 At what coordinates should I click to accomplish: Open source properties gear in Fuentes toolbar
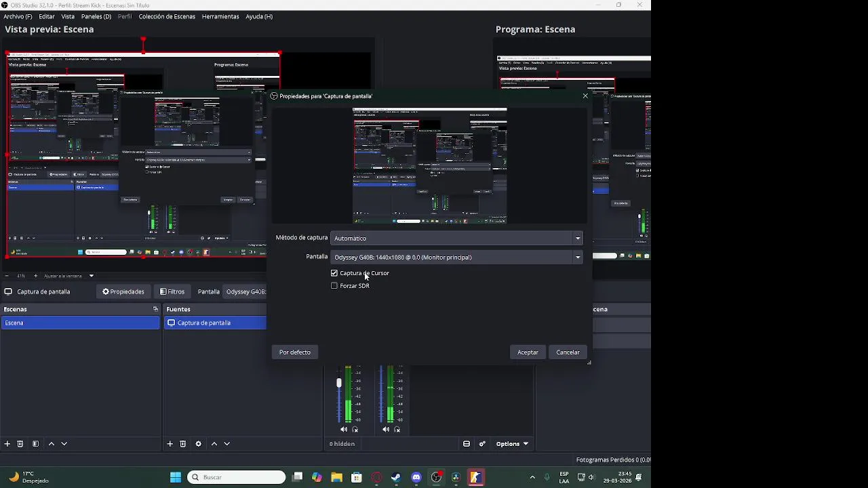(x=198, y=444)
